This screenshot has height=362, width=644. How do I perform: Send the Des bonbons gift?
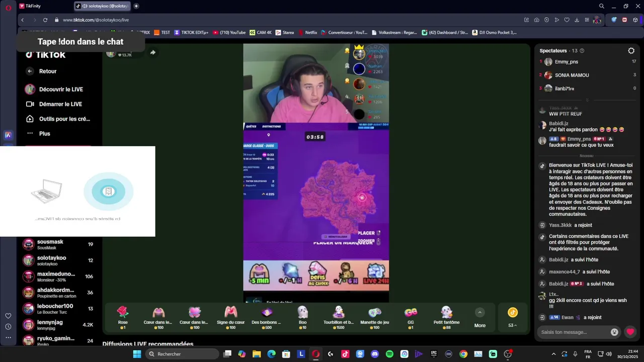pyautogui.click(x=267, y=317)
